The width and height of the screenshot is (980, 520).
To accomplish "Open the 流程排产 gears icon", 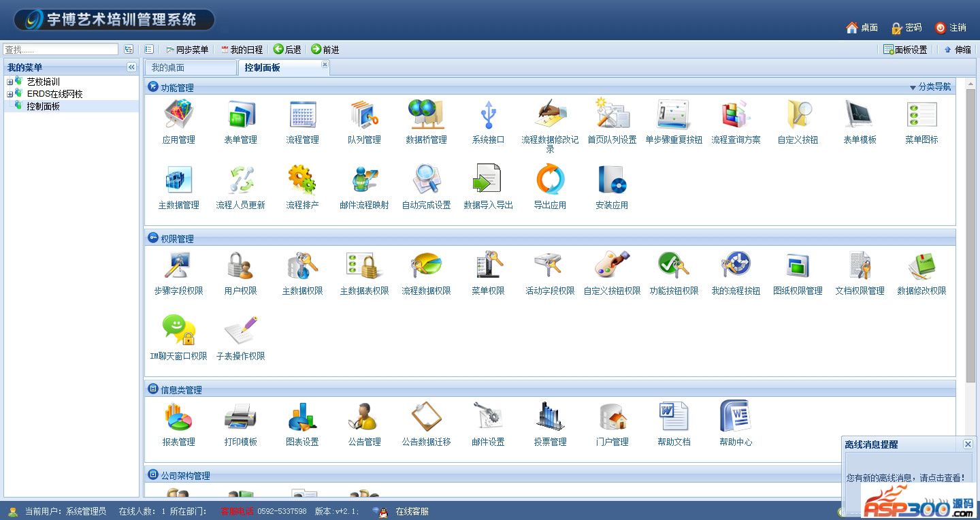I will coord(303,180).
